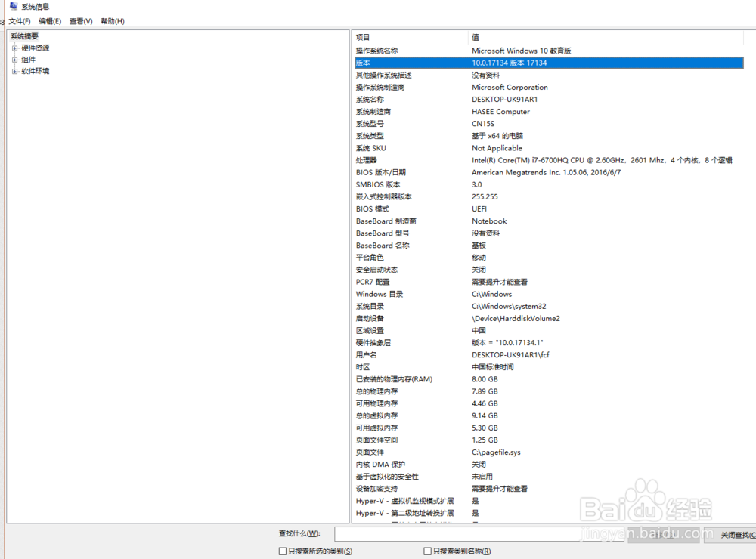This screenshot has height=559, width=756.
Task: Select the 组件 tree item label
Action: (29, 60)
